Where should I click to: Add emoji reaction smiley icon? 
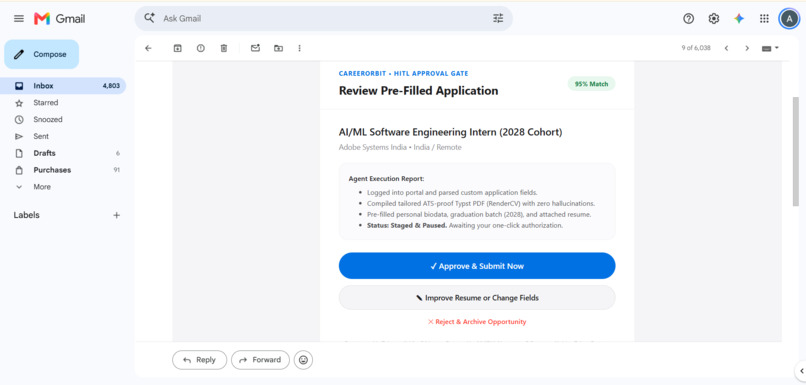point(303,360)
